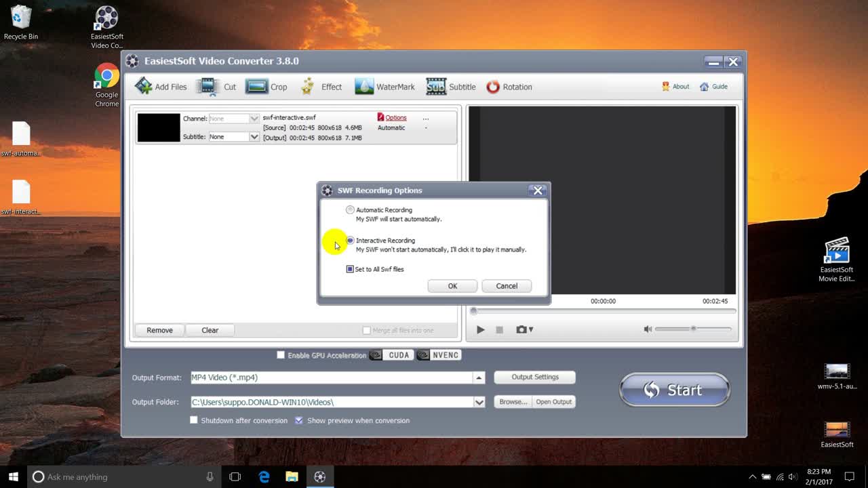Toggle Merge all files into one checkbox

coord(366,331)
